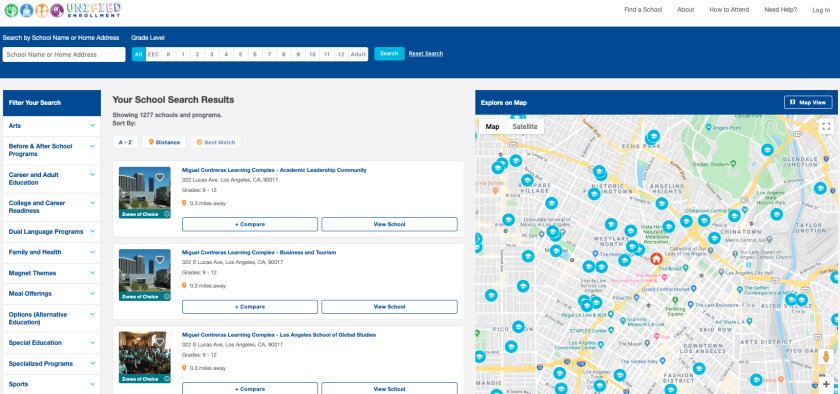Expand Special Education filter
Viewport: 840px width, 394px height.
click(x=51, y=343)
